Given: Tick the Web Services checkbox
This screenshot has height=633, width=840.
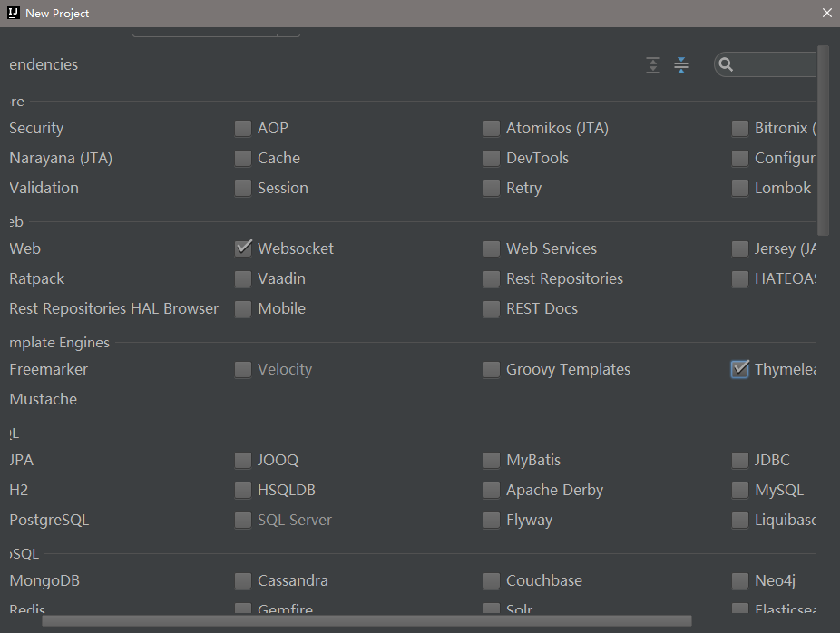Looking at the screenshot, I should point(492,249).
